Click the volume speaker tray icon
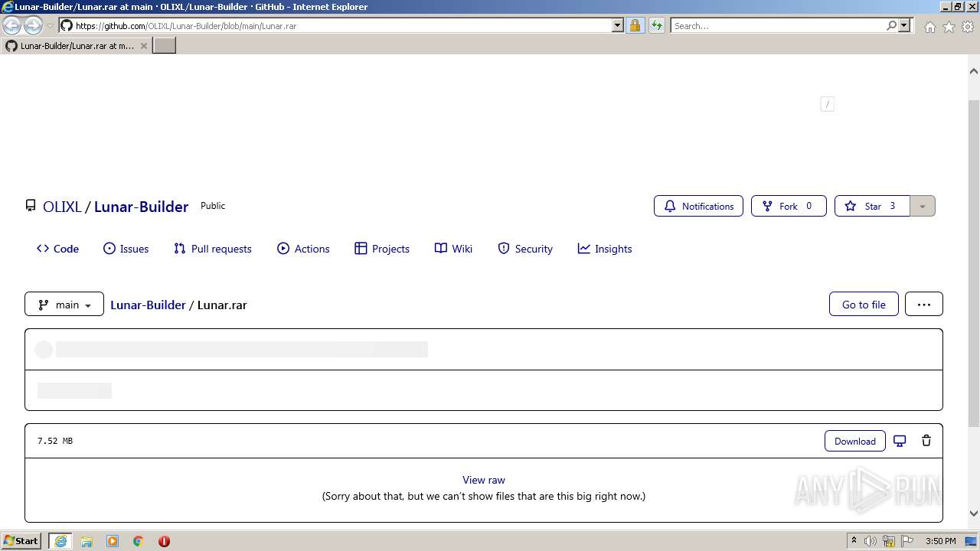 click(x=871, y=541)
